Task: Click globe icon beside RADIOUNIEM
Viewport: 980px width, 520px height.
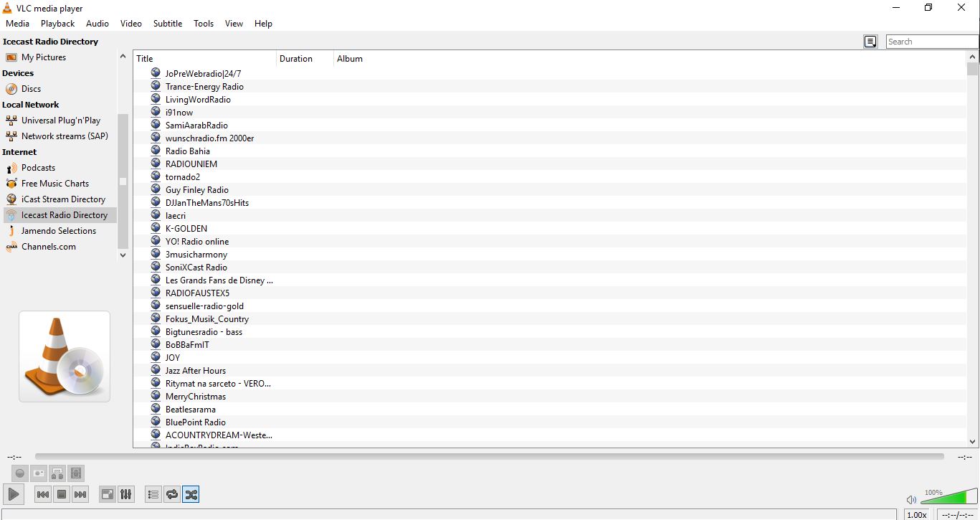Action: 156,163
